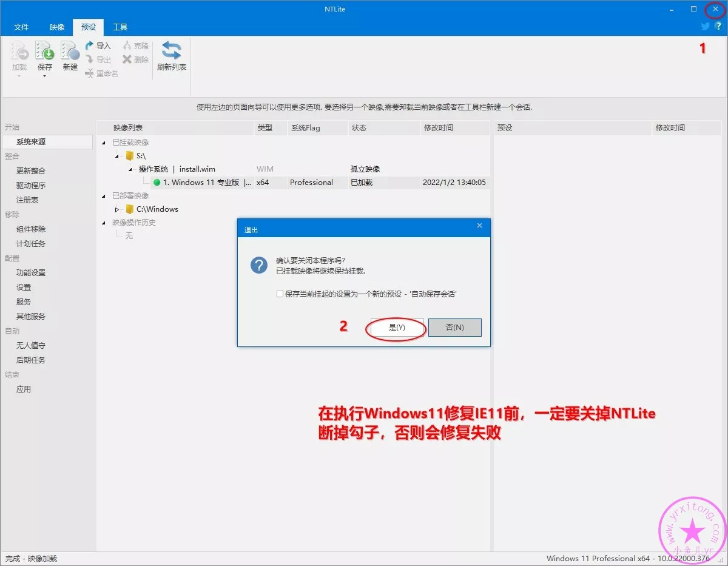Click the 保存 preset icon
Viewport: 728px width, 566px height.
45,51
